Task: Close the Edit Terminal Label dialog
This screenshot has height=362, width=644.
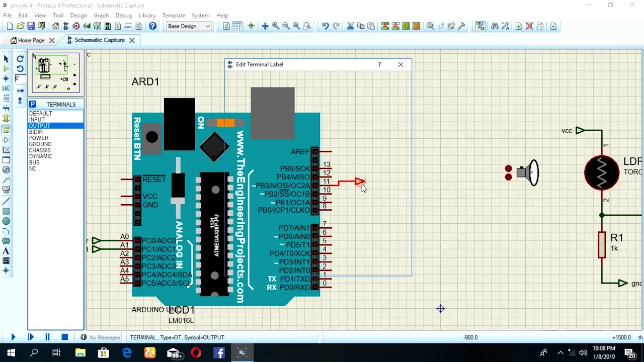Action: (400, 64)
